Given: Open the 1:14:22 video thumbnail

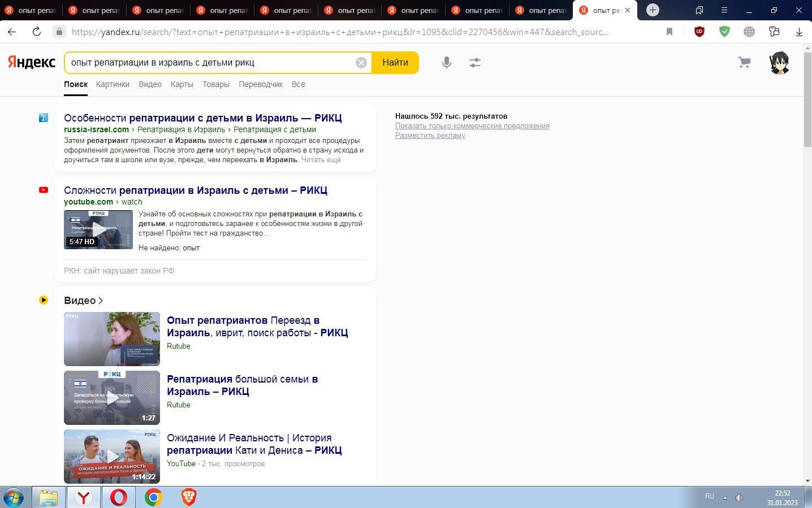Looking at the screenshot, I should (112, 457).
